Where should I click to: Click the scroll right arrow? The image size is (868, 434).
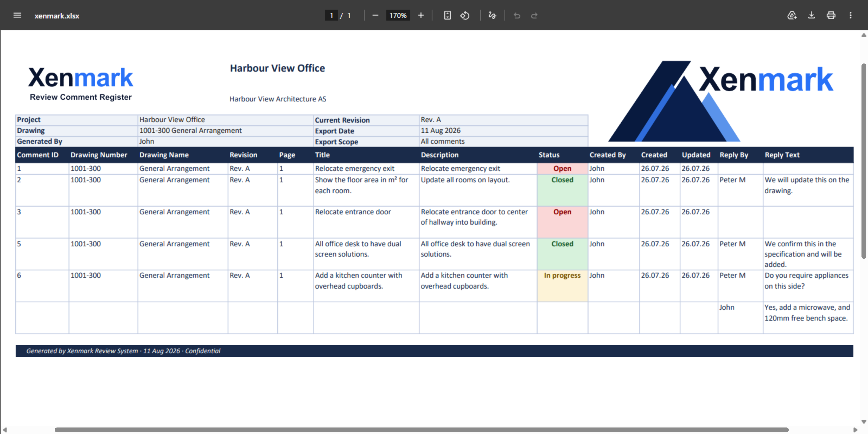click(855, 430)
